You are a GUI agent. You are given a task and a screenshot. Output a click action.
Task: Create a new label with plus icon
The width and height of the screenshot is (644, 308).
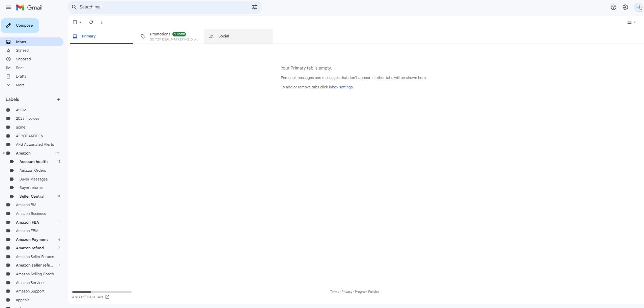point(59,100)
